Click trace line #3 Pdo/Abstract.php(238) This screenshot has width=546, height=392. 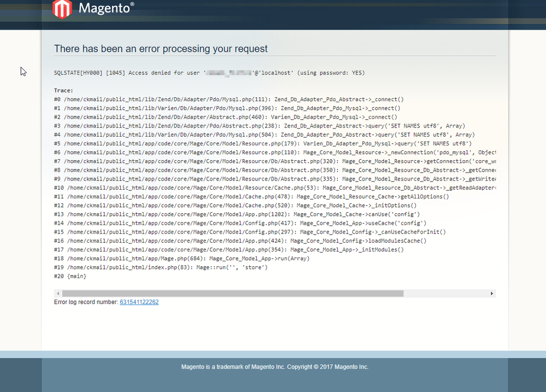point(260,126)
